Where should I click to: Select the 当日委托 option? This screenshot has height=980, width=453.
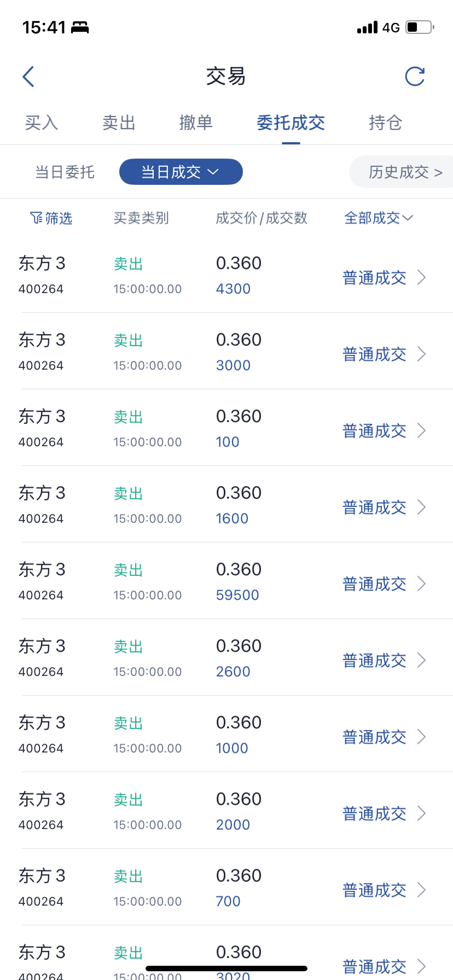click(x=65, y=172)
